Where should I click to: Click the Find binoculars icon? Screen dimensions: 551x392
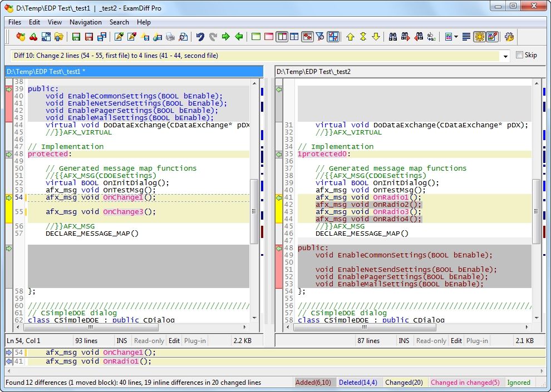pos(393,37)
